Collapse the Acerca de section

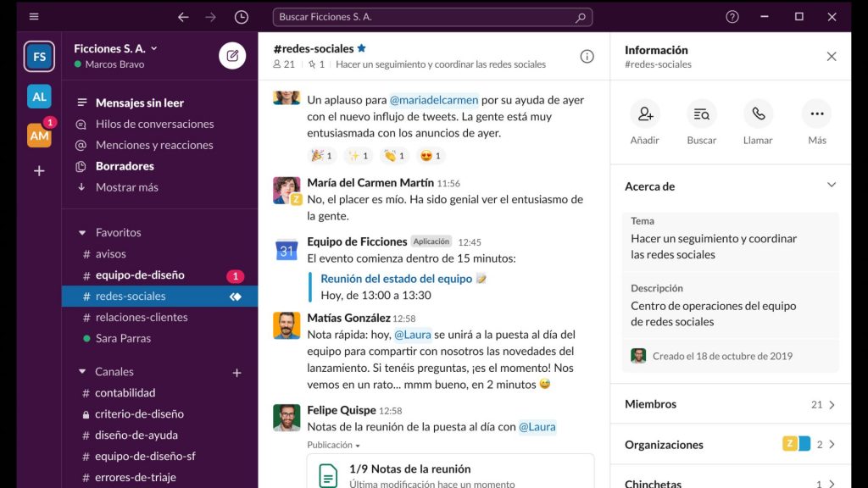(831, 186)
